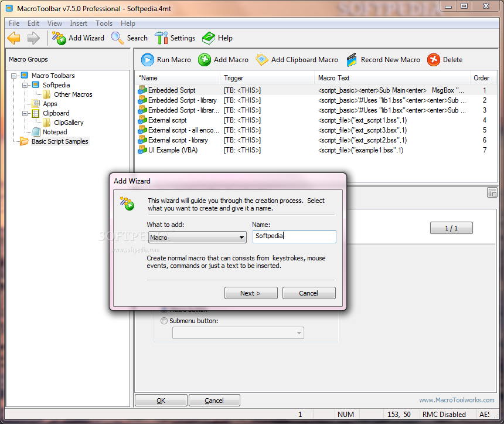Select External script - all enco... row
The height and width of the screenshot is (424, 504).
316,130
